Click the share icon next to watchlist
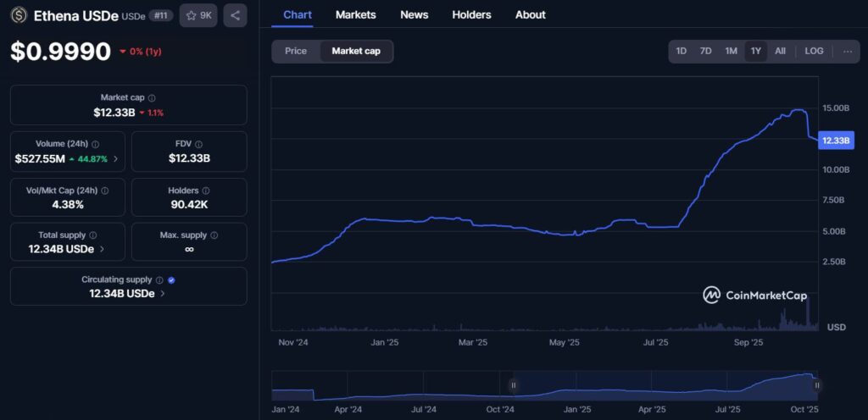This screenshot has width=868, height=420. pyautogui.click(x=235, y=15)
